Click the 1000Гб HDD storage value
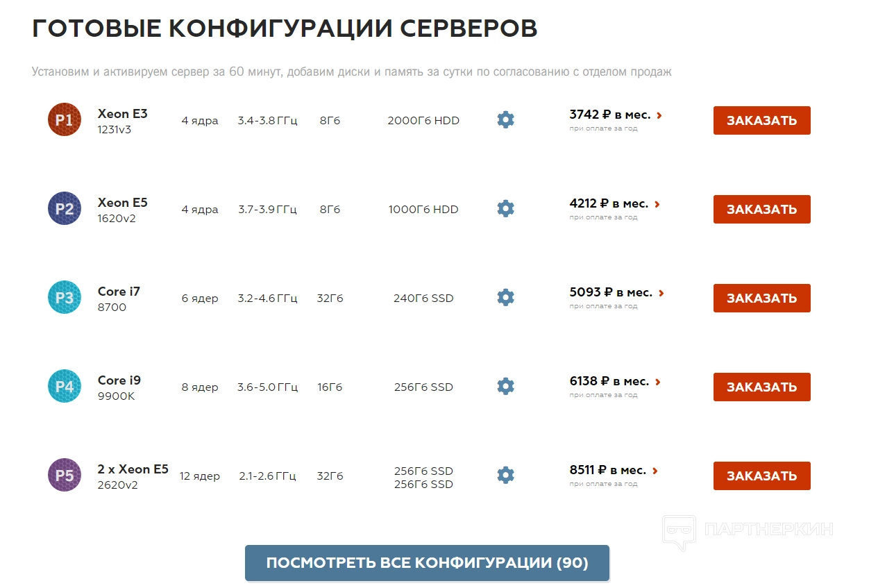The image size is (869, 588). point(423,210)
